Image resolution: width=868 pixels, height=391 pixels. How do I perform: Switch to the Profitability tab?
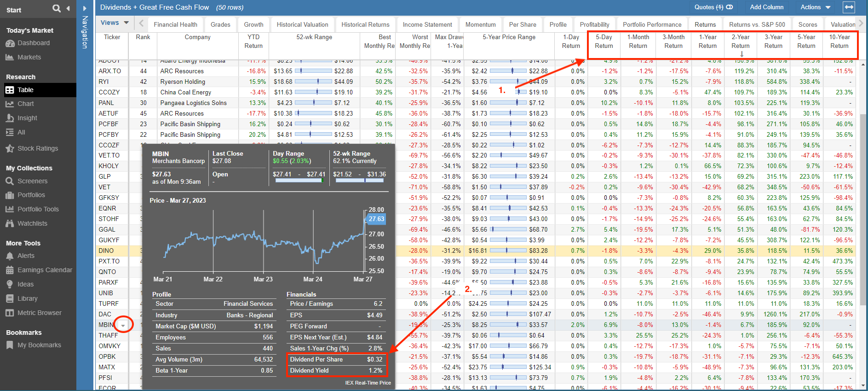594,24
